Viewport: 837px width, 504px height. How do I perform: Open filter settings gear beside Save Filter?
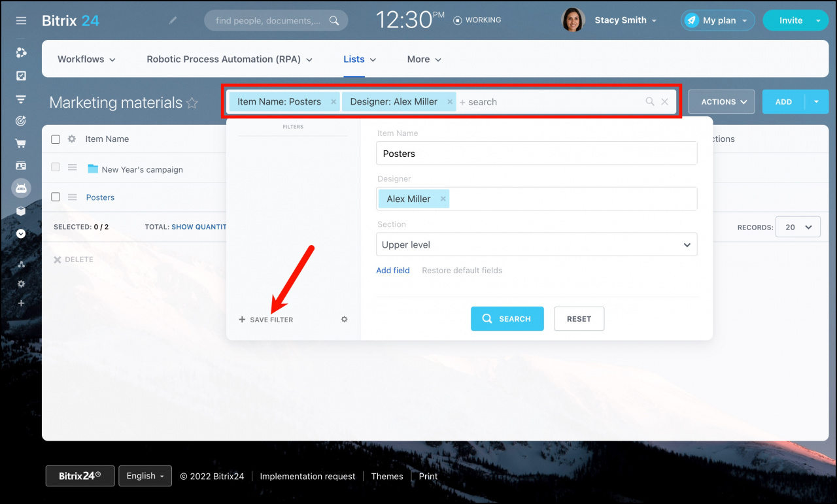(x=345, y=320)
